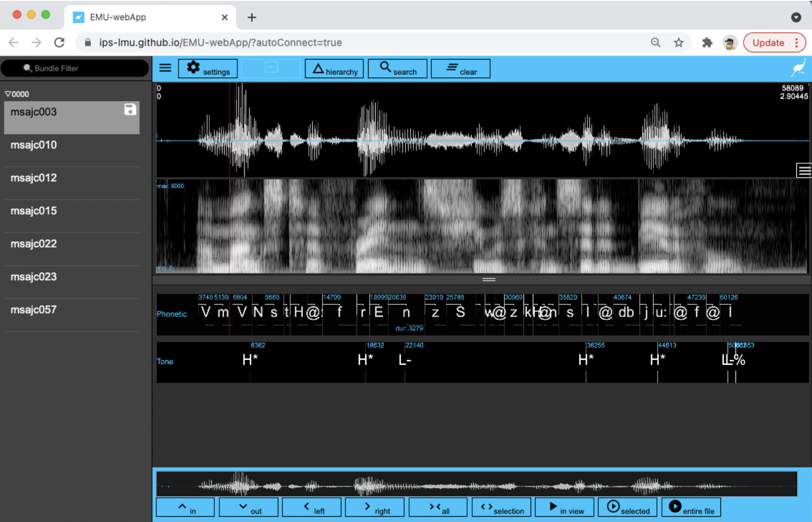Image resolution: width=812 pixels, height=522 pixels.
Task: Save the msajc003 bundle via disk icon
Action: [x=130, y=109]
